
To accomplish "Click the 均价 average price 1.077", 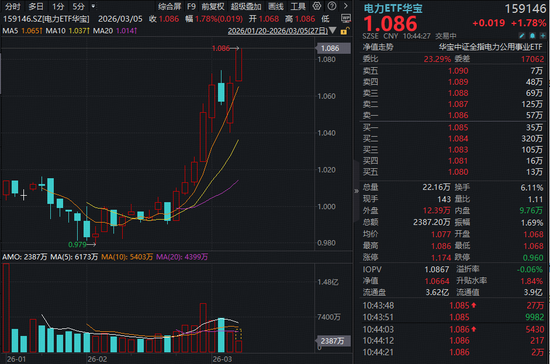I will [x=441, y=234].
